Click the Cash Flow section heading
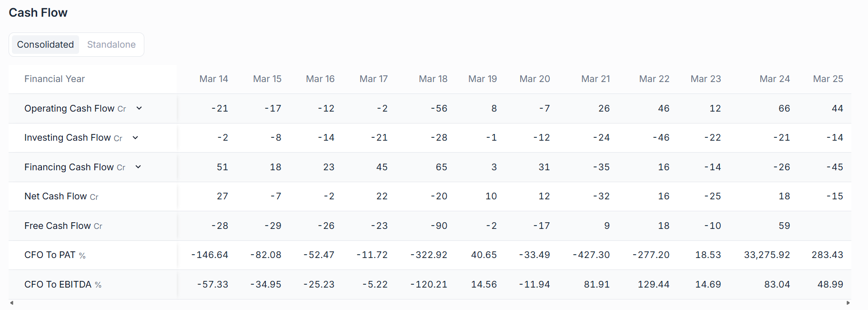 [38, 12]
